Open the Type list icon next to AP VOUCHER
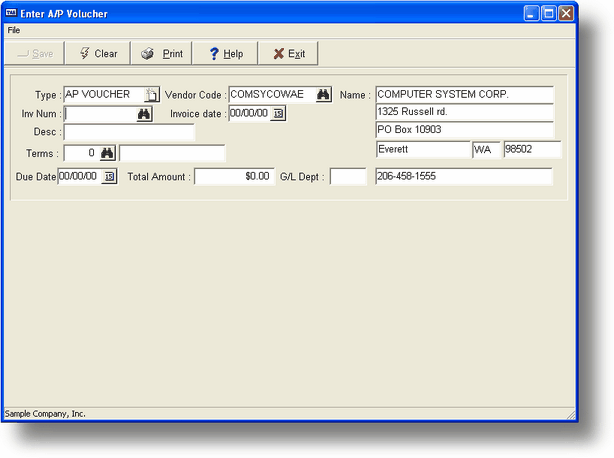This screenshot has height=458, width=614. 151,95
